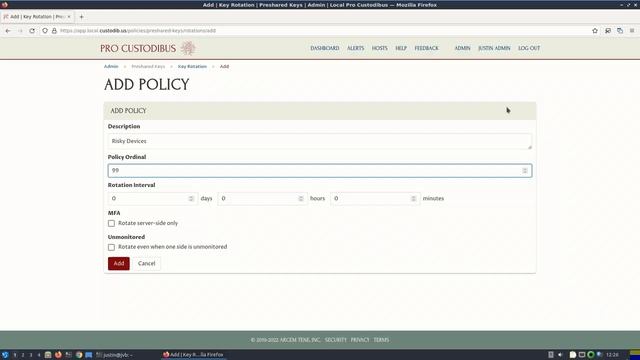
Task: Open the Feedback nav item
Action: 427,48
